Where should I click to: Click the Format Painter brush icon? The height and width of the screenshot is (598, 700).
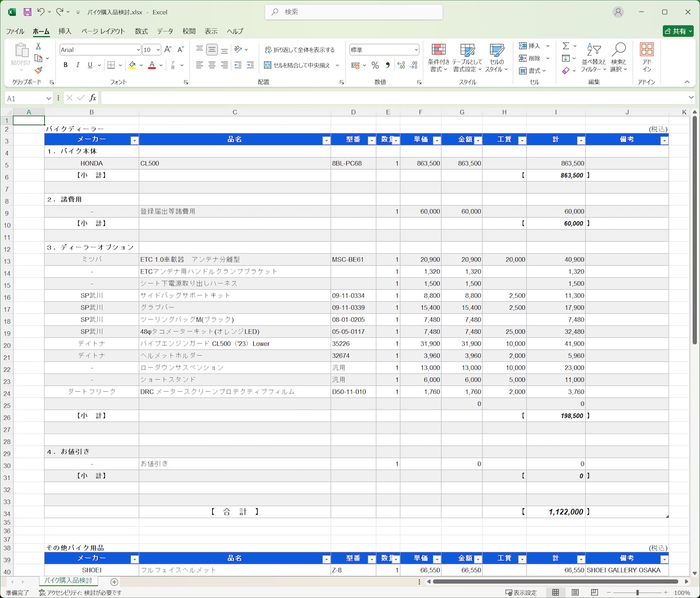click(x=38, y=70)
